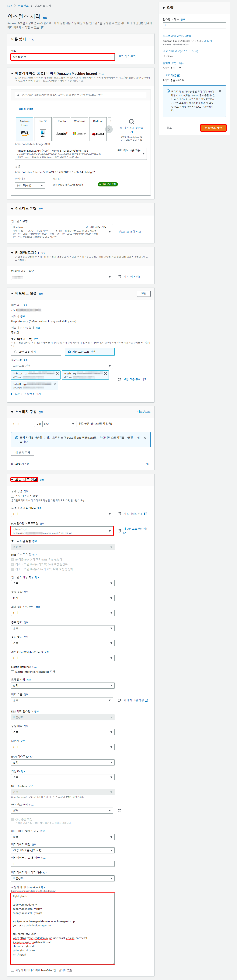This screenshot has width=237, height=980.
Task: Open the key pair name dropdown
Action: [62, 277]
